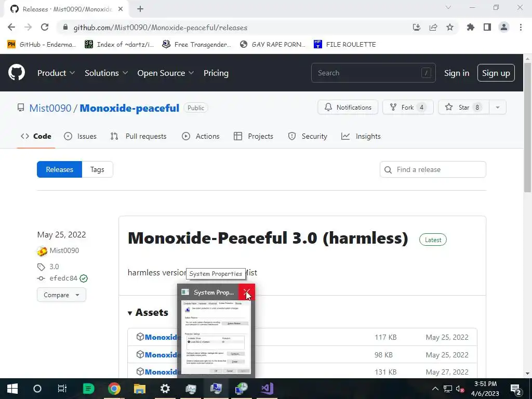Open commit efedc84 link

tap(63, 278)
